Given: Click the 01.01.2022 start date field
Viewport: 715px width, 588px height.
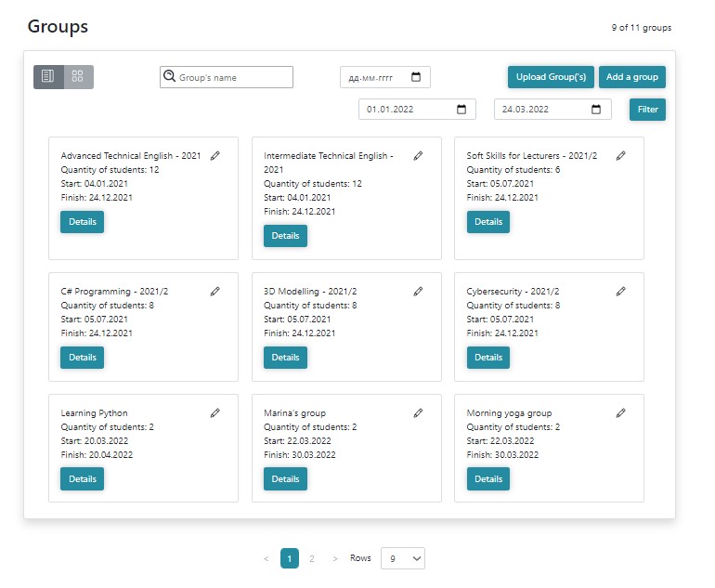Looking at the screenshot, I should [x=417, y=110].
